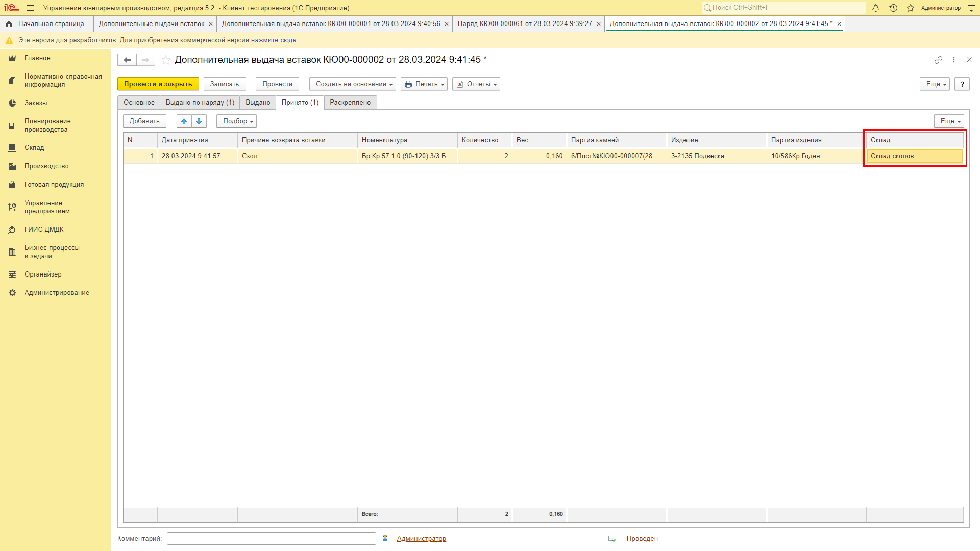Open the Печать dropdown
The height and width of the screenshot is (551, 980).
pyautogui.click(x=424, y=84)
